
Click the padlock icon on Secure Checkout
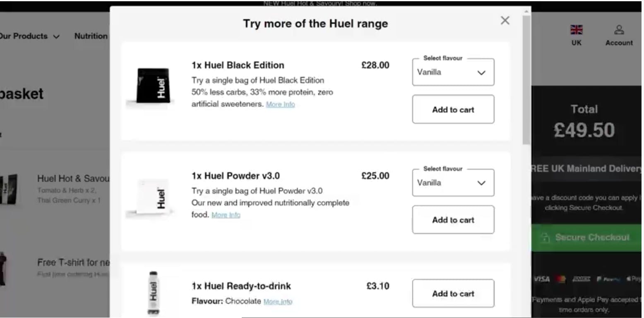tap(545, 238)
